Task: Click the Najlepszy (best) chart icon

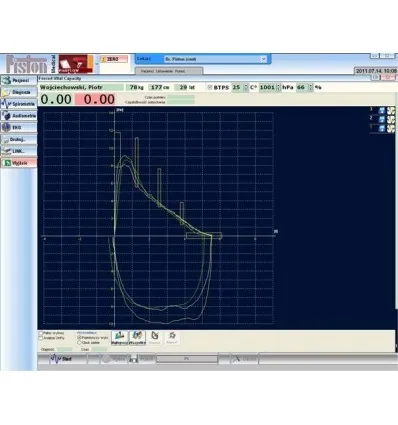Action: tap(119, 338)
